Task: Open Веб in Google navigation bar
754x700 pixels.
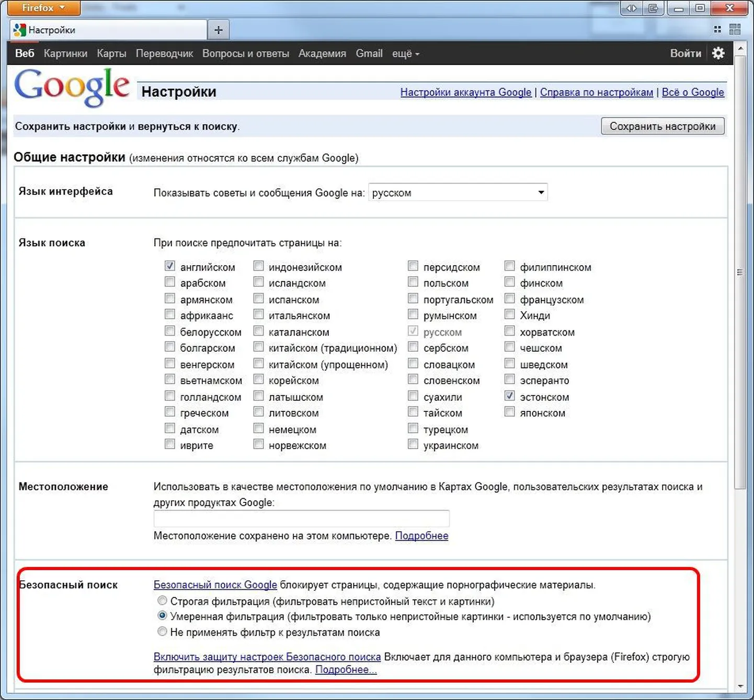Action: [x=25, y=53]
